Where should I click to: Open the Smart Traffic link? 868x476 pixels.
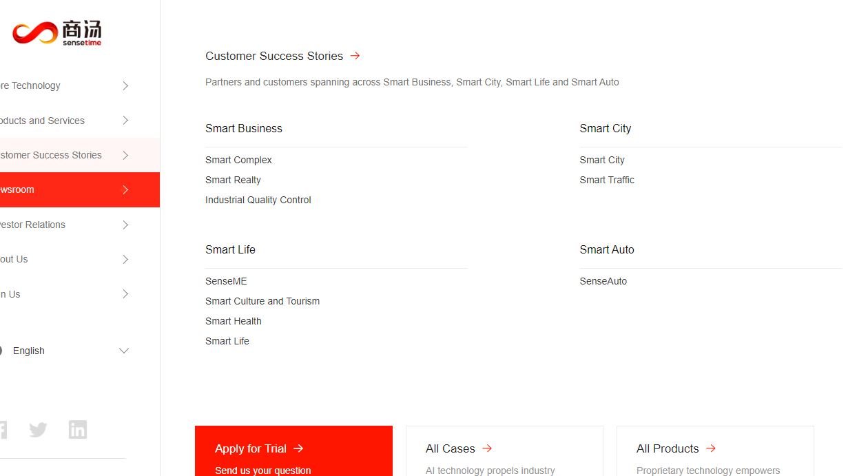607,180
